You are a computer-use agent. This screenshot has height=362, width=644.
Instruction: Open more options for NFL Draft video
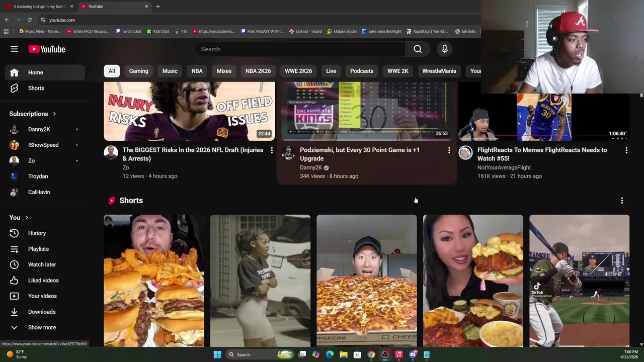[272, 150]
